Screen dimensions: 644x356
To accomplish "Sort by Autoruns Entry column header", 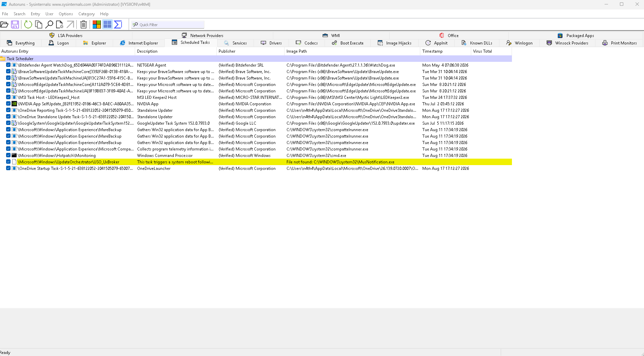I will click(x=67, y=51).
